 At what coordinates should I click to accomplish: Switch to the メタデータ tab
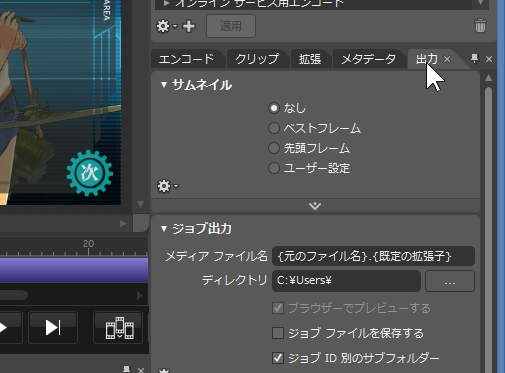[x=368, y=59]
